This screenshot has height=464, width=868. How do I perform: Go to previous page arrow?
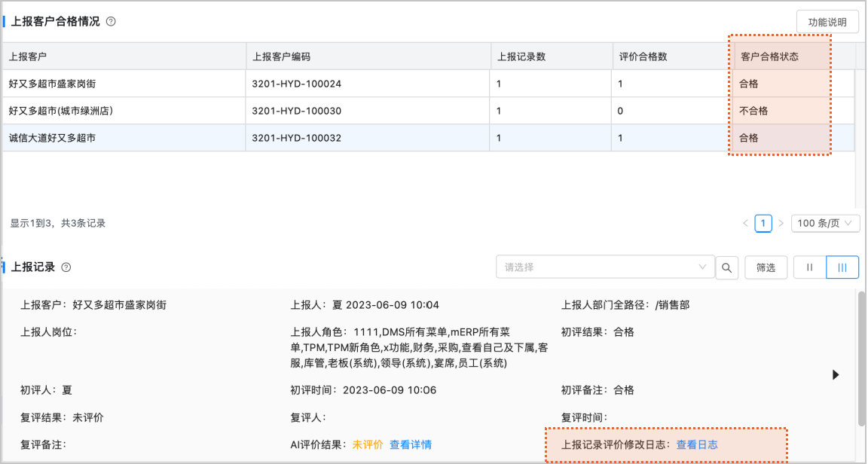(x=746, y=224)
